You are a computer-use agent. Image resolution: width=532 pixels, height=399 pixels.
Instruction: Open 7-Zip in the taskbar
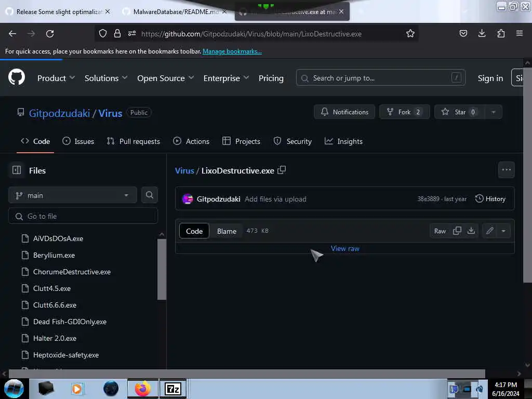[x=173, y=389]
